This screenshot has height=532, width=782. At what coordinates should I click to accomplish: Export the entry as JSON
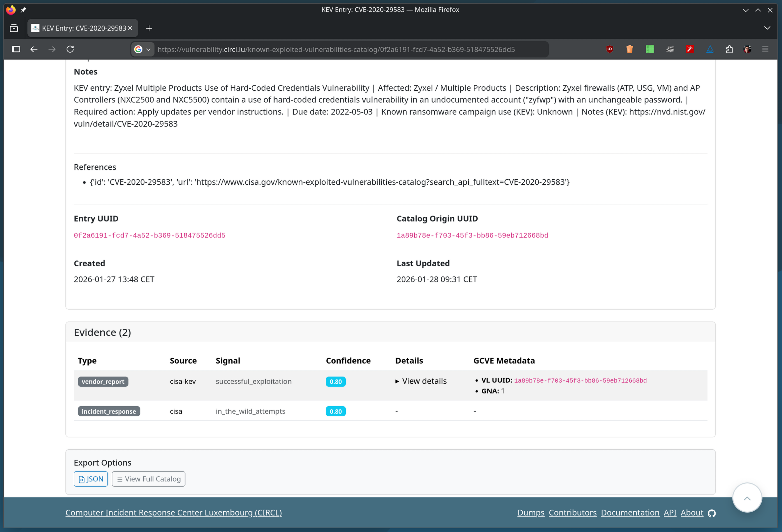pyautogui.click(x=91, y=479)
